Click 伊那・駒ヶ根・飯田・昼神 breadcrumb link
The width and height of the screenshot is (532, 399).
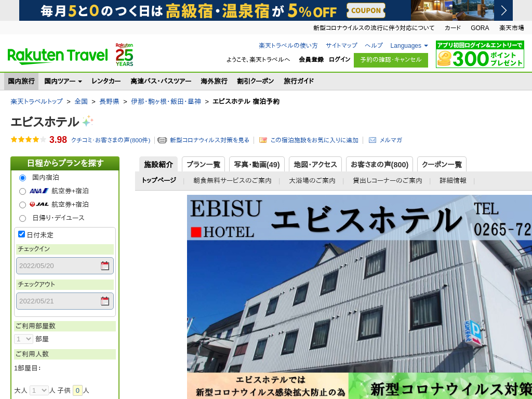click(166, 101)
